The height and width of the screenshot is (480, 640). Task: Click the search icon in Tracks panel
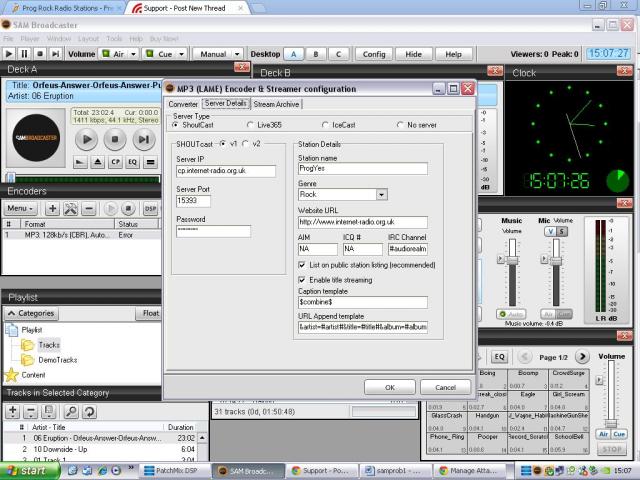71,412
